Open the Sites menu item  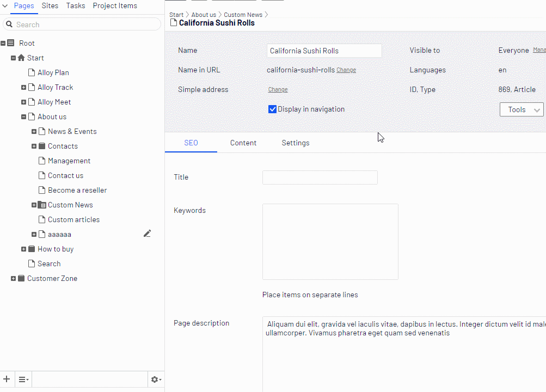[x=50, y=6]
